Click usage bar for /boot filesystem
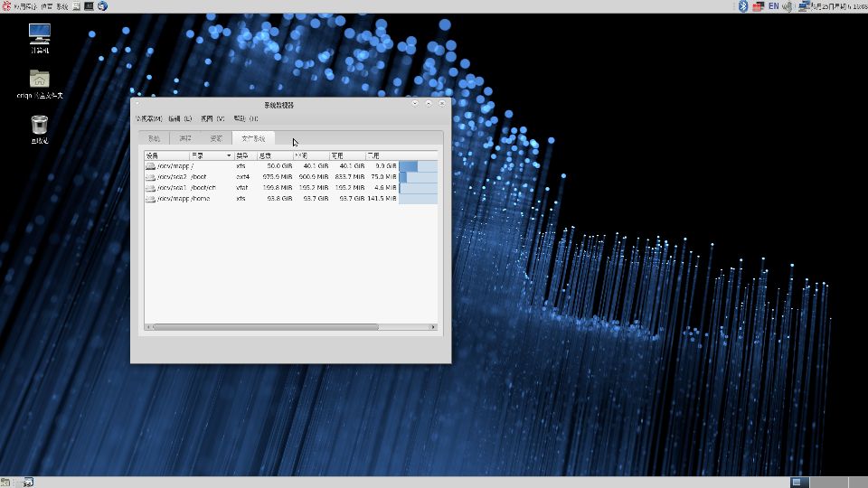This screenshot has width=868, height=488. click(418, 177)
